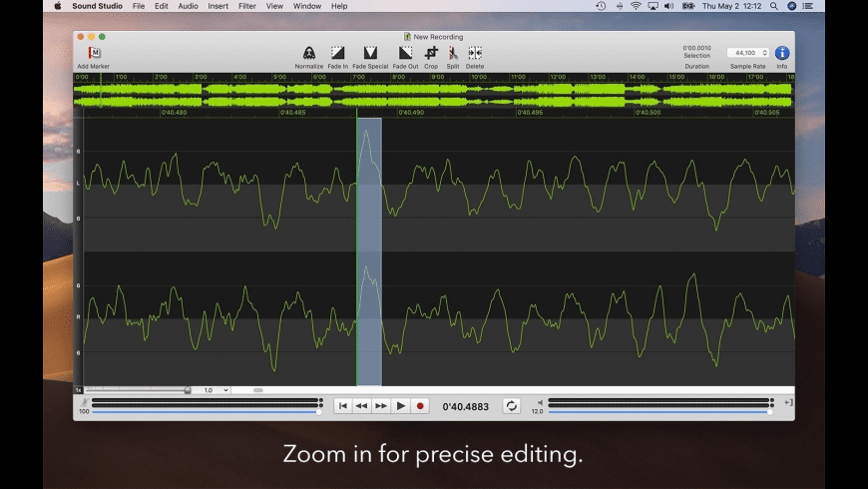Open Time Machine menu bar icon

(x=601, y=6)
